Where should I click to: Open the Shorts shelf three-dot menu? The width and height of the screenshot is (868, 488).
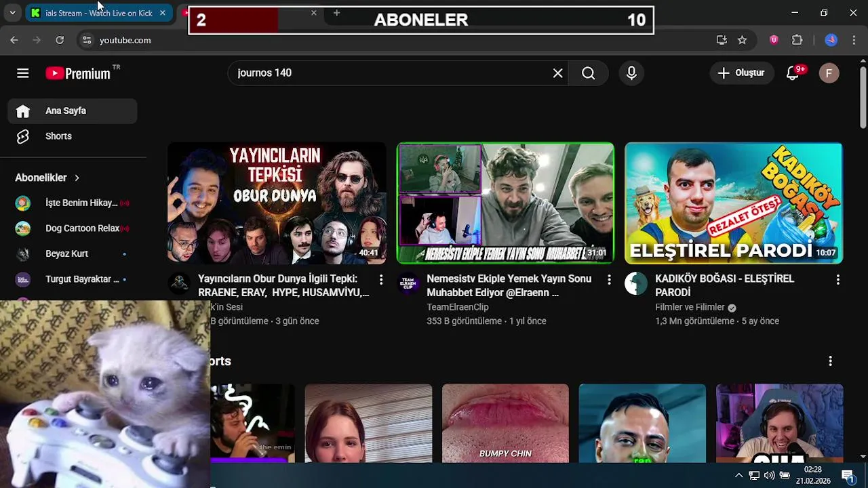(x=830, y=361)
